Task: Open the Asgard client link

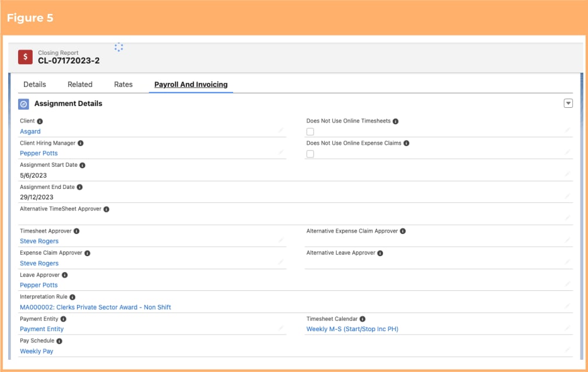Action: tap(30, 131)
